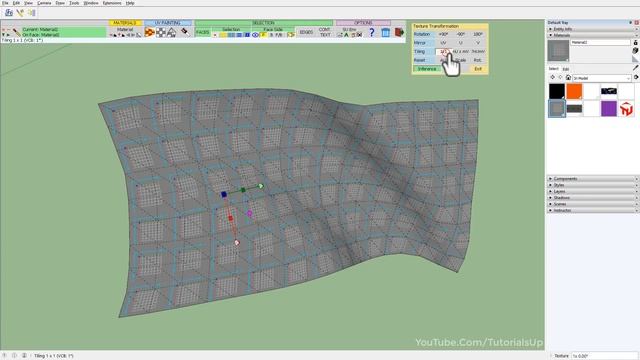
Task: Select the 180° rotation option
Action: click(478, 34)
